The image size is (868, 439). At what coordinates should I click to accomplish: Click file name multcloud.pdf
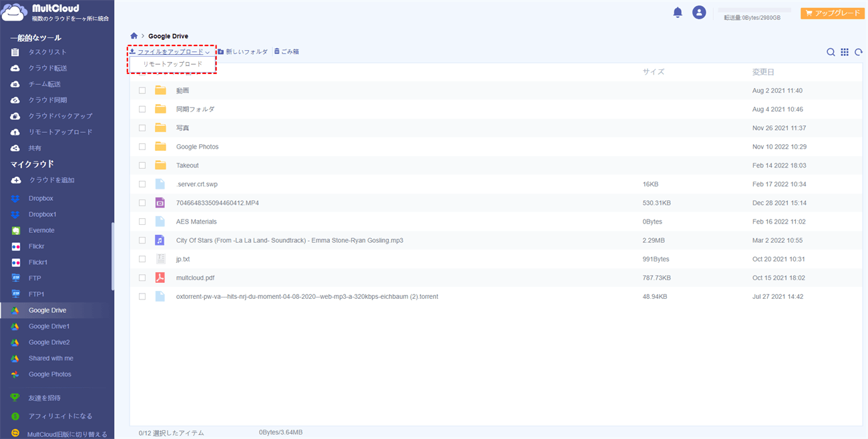[x=196, y=278]
